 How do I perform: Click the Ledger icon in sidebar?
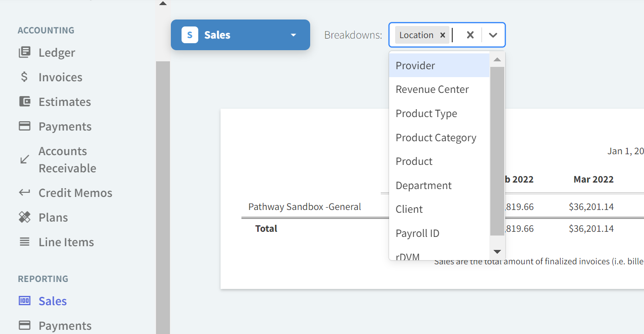click(x=25, y=52)
